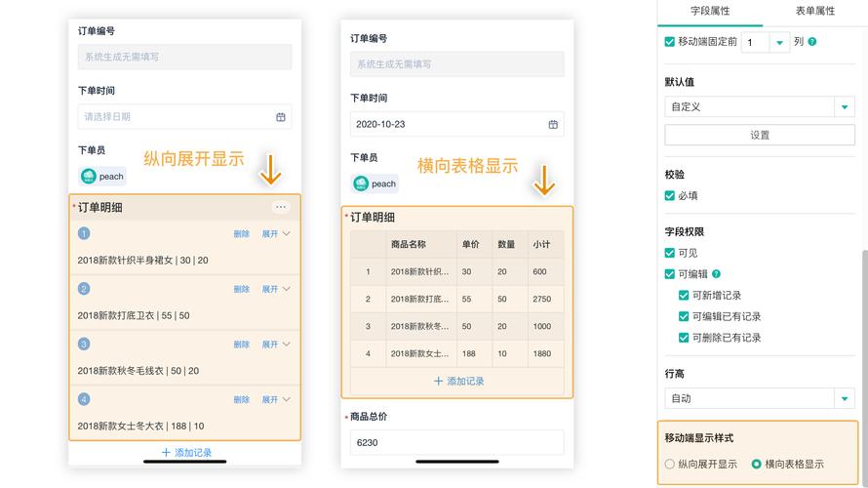Click table cell 2018新款打底...
This screenshot has width=868, height=488.
(419, 299)
